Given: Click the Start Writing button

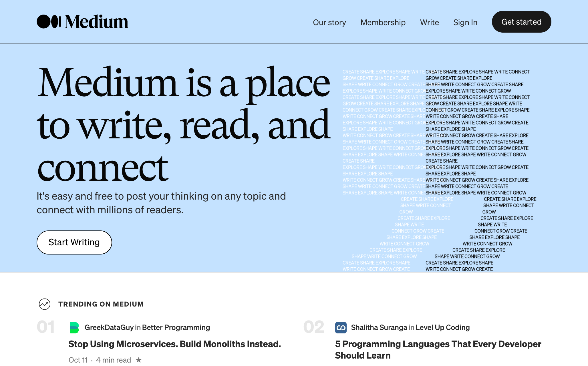Looking at the screenshot, I should point(74,242).
